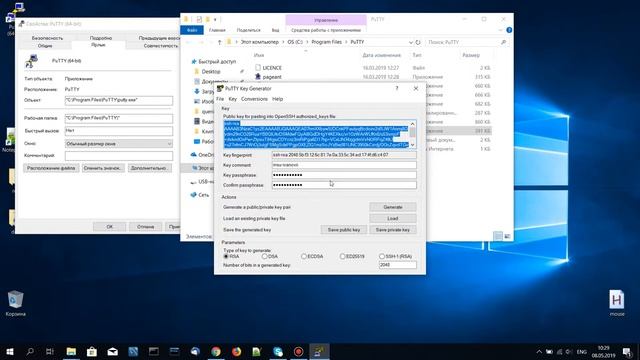Screen dimensions: 640x360
Task: Click the volume icon in system tray
Action: (x=569, y=352)
